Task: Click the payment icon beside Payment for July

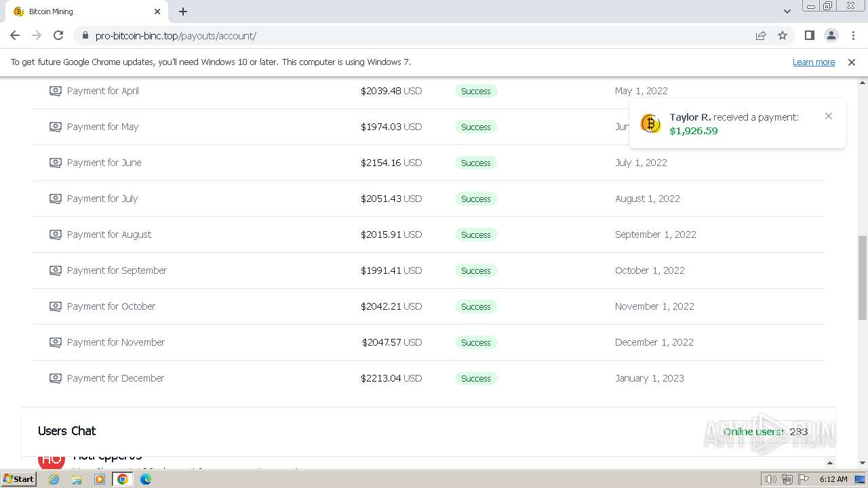Action: click(56, 199)
